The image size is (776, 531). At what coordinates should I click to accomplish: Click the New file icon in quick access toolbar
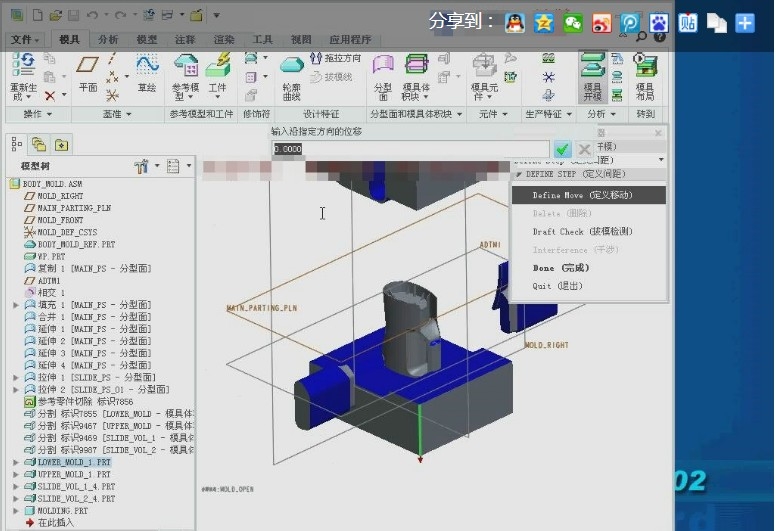click(38, 15)
